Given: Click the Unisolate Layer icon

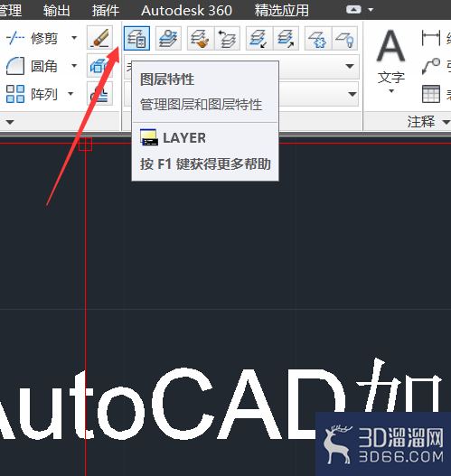Looking at the screenshot, I should (287, 38).
